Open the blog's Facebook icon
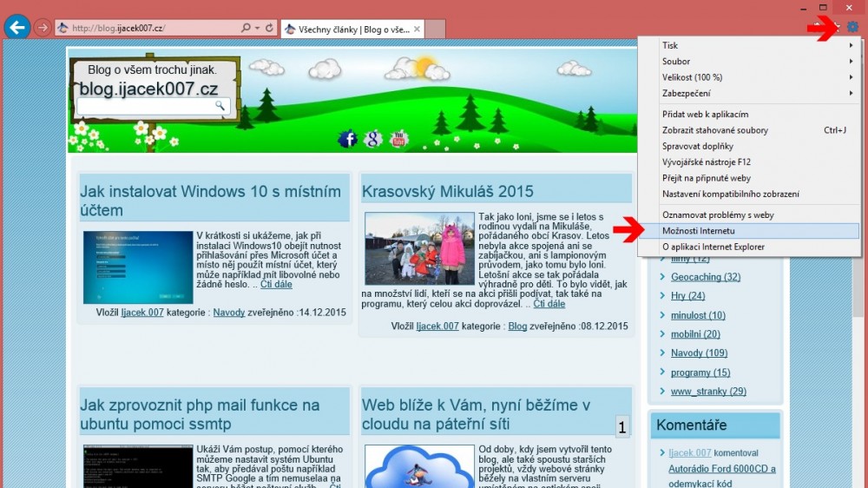 click(347, 139)
